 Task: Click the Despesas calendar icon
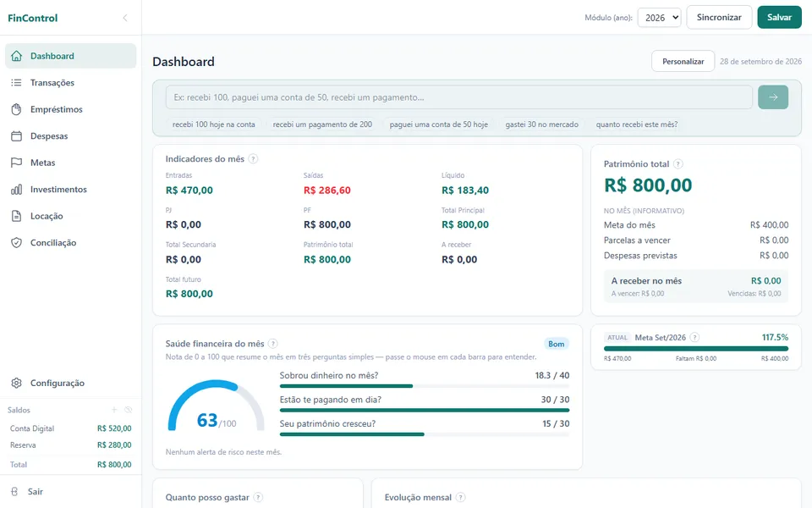(x=17, y=135)
